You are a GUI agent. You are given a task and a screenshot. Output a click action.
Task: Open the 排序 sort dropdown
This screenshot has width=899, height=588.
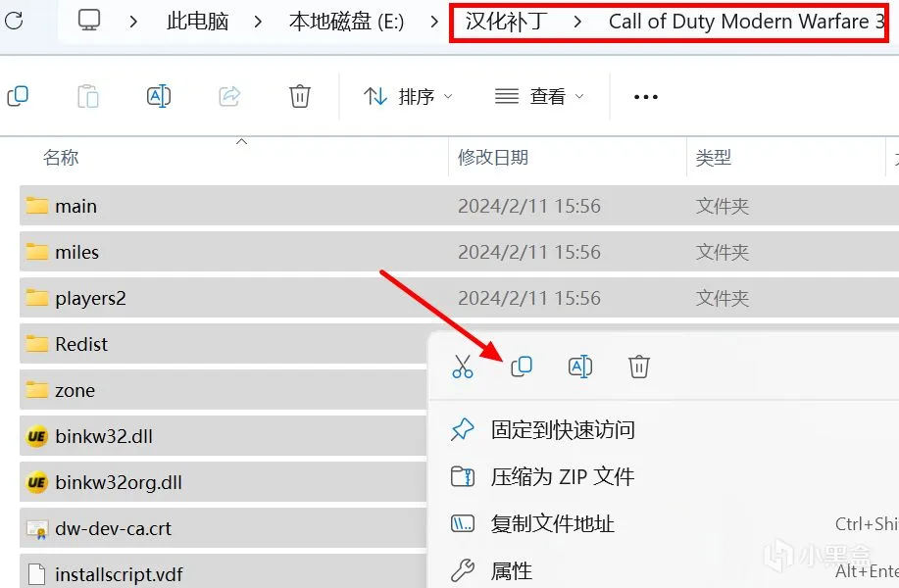pos(408,96)
